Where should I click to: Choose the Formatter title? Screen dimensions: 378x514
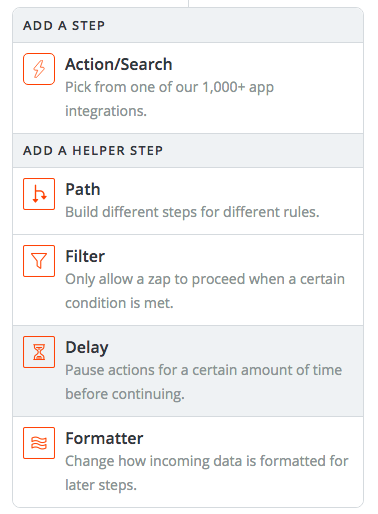[104, 438]
